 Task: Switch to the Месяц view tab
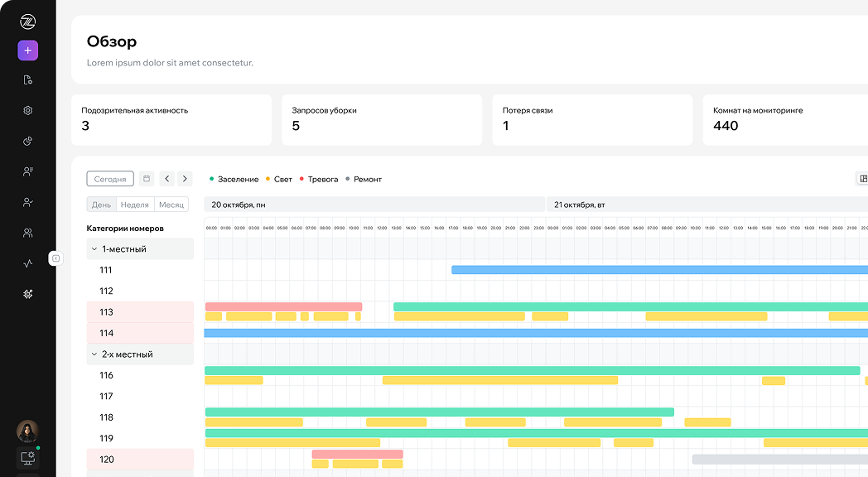coord(171,205)
